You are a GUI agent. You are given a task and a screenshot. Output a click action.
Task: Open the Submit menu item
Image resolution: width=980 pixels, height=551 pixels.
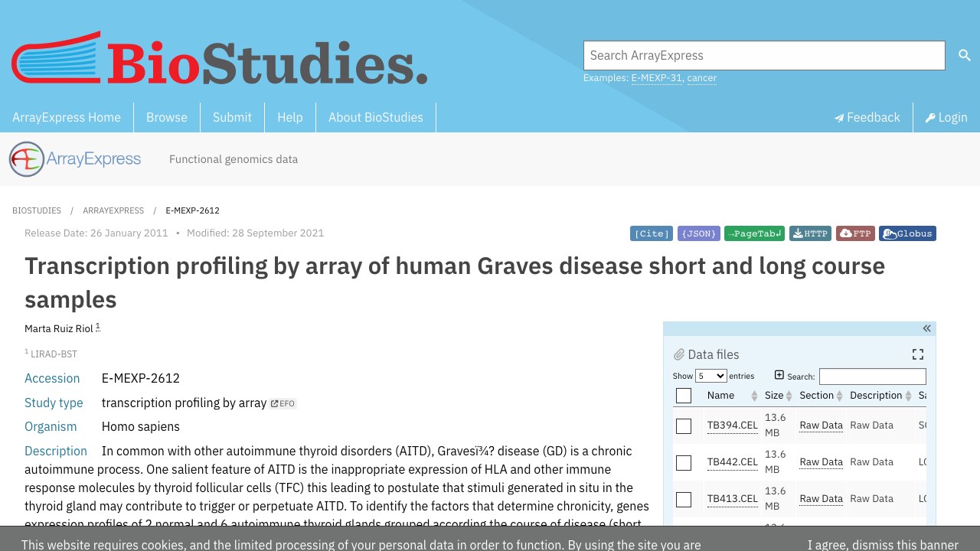coord(232,117)
